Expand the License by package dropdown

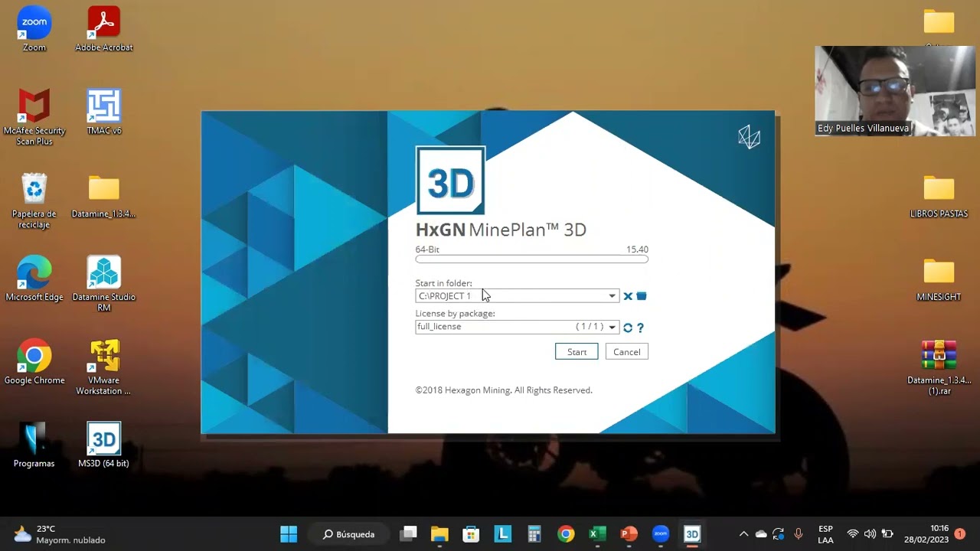coord(612,327)
